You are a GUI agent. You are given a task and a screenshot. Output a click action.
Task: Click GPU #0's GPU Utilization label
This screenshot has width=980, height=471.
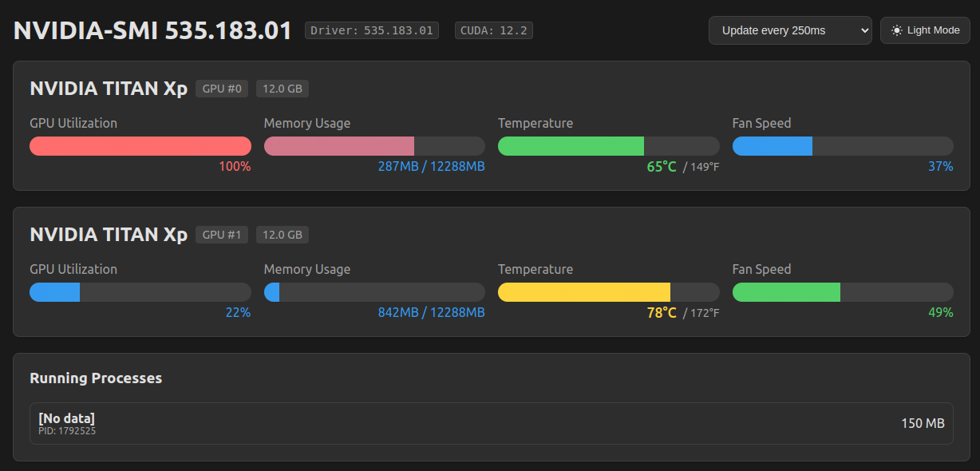73,123
